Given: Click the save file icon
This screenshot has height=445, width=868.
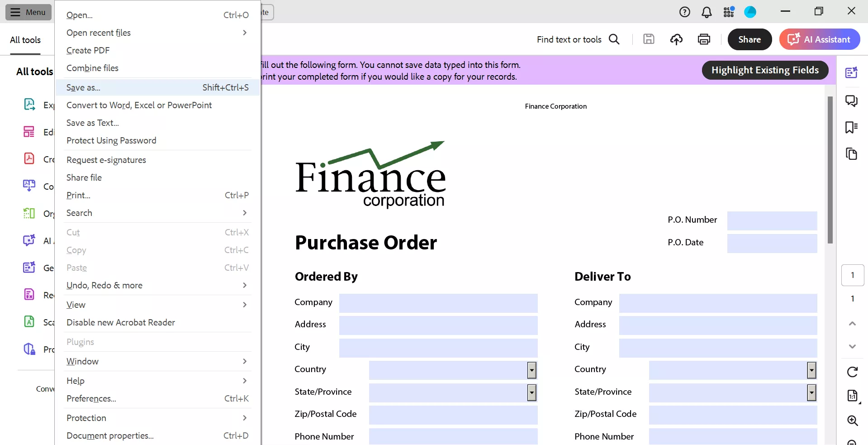Looking at the screenshot, I should (649, 39).
